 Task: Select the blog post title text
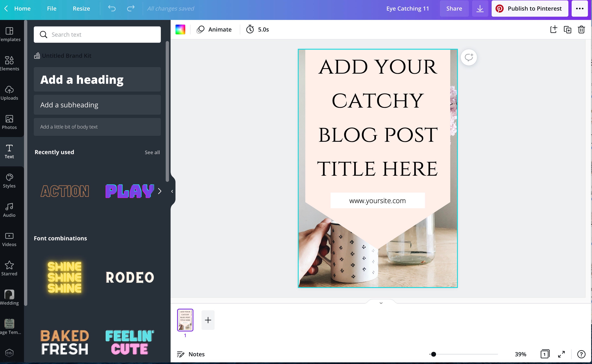coord(377,118)
